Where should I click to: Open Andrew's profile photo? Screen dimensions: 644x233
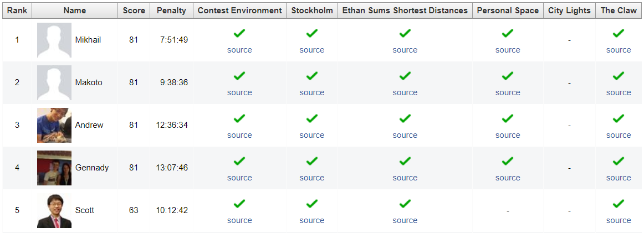pos(54,125)
